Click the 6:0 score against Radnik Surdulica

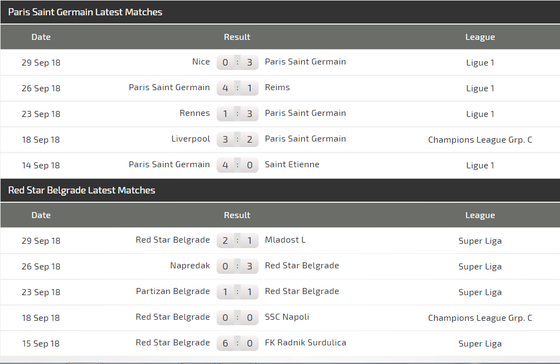click(237, 343)
